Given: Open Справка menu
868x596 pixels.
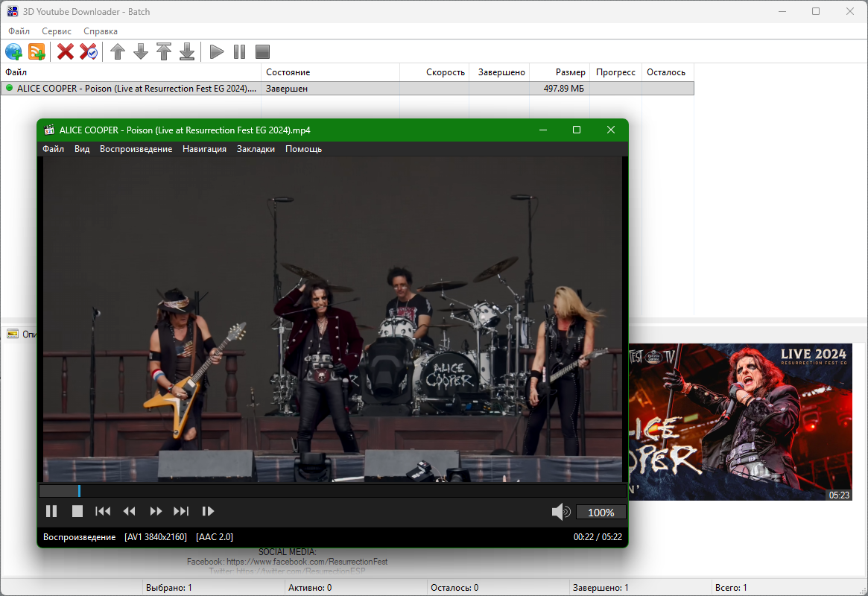Looking at the screenshot, I should pyautogui.click(x=100, y=31).
